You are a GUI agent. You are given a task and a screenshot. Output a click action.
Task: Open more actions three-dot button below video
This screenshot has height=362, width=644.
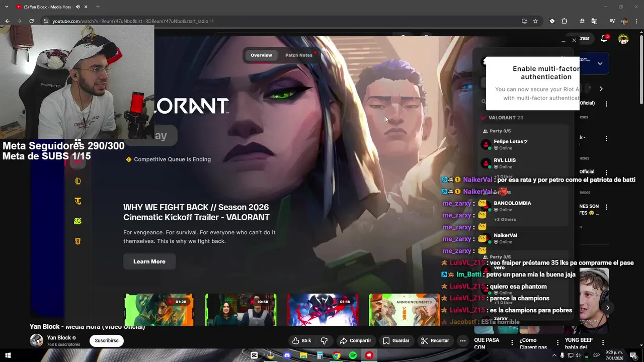coord(463,340)
